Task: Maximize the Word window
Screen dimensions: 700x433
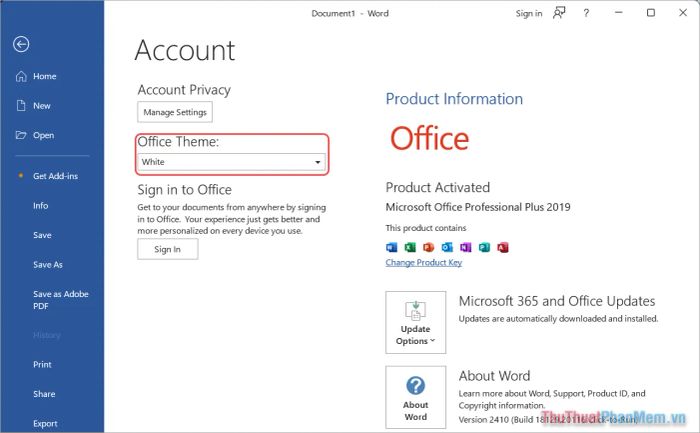Action: point(651,13)
